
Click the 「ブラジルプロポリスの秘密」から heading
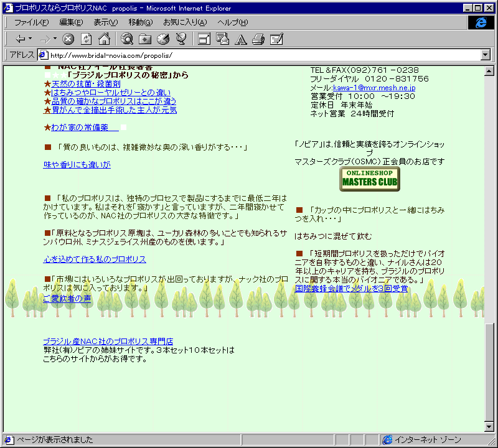[128, 75]
